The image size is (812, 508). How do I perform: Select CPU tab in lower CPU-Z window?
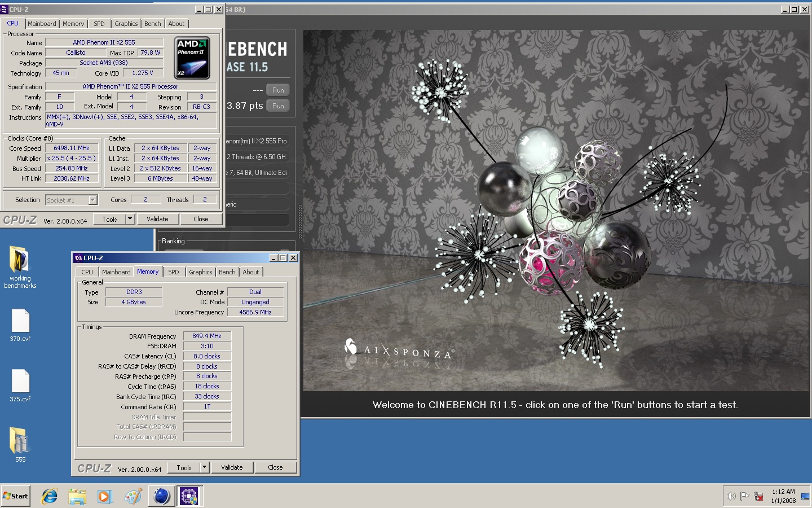pos(87,272)
